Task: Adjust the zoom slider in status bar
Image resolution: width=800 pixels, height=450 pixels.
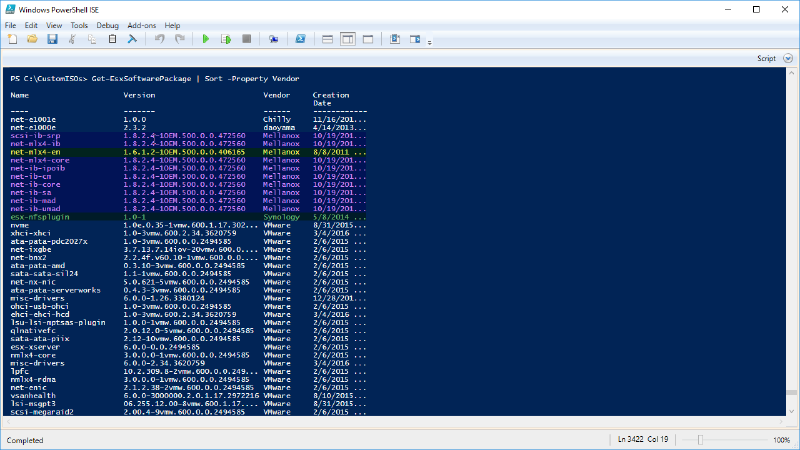Action: click(x=700, y=440)
